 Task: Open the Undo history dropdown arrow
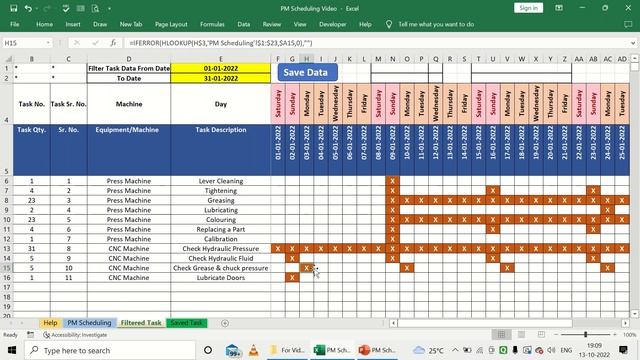pos(36,9)
